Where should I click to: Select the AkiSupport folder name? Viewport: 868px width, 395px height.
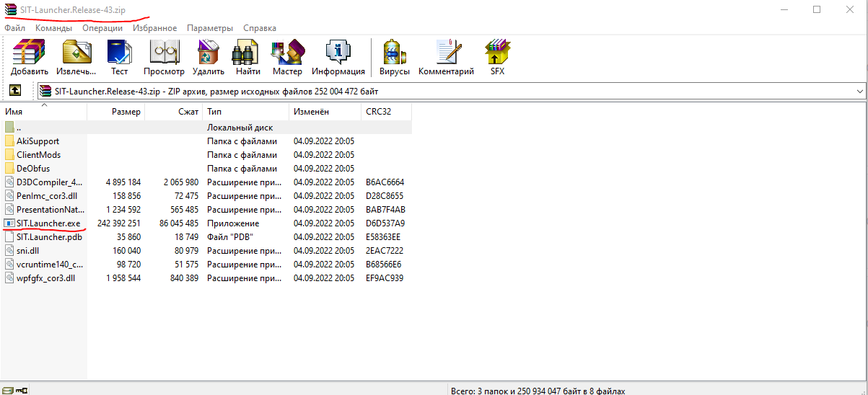[x=38, y=141]
